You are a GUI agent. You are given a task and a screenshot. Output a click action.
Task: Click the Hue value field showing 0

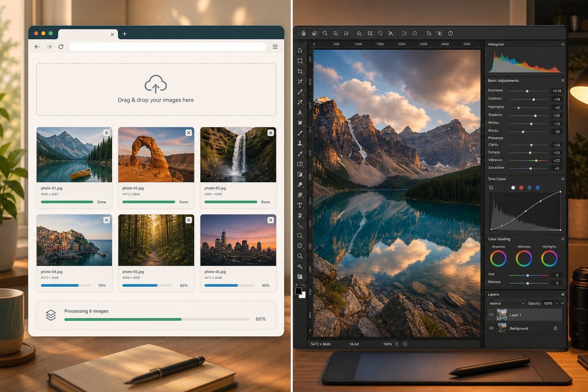point(557,275)
